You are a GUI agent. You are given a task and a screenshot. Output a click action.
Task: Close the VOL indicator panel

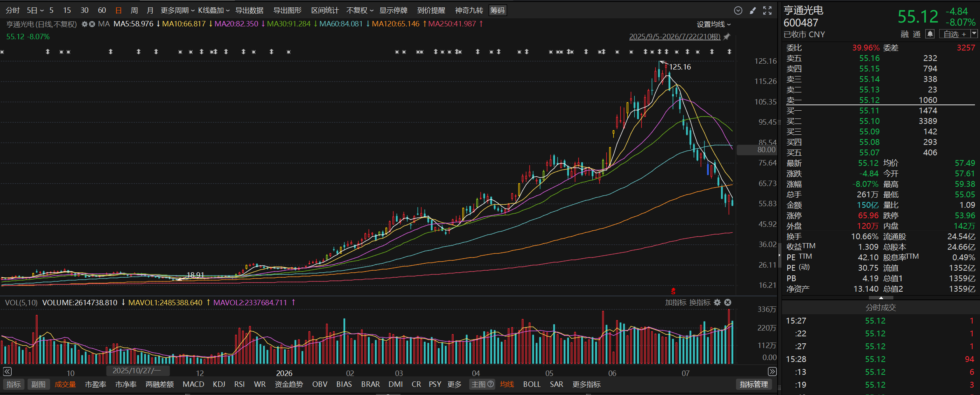(728, 302)
